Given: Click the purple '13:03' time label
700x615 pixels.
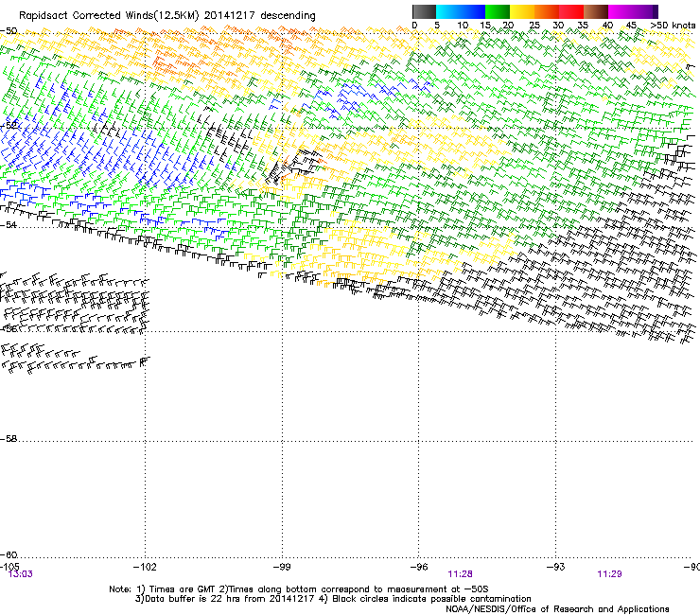Looking at the screenshot, I should (x=21, y=574).
